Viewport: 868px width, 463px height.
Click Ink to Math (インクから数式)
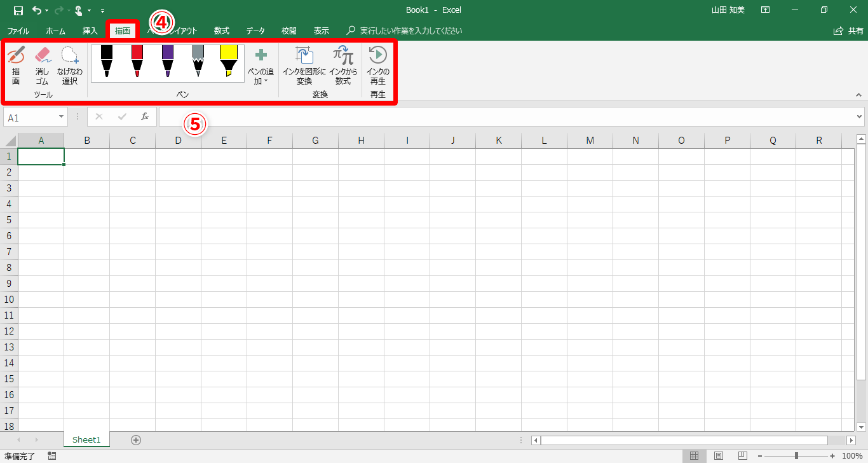343,66
